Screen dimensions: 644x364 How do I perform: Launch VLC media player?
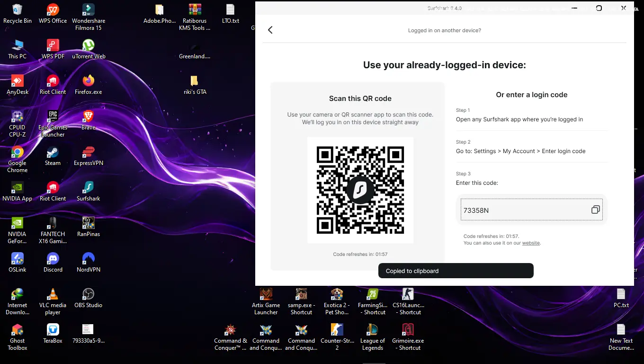point(53,301)
